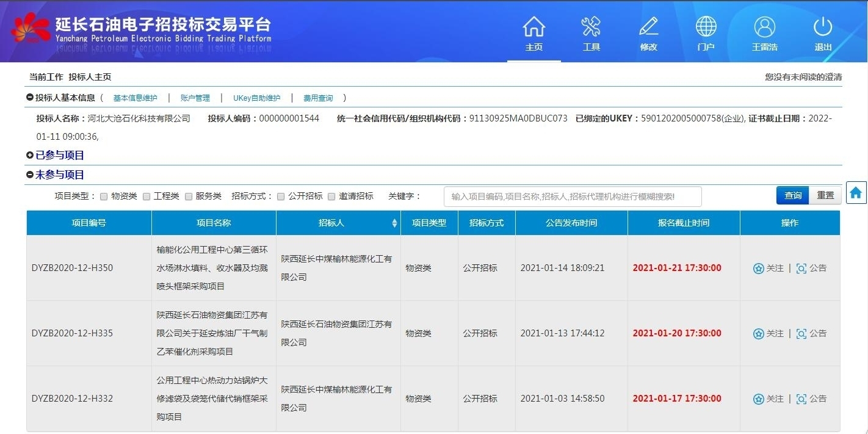Image resolution: width=868 pixels, height=434 pixels.
Task: Check the 工程类 project type box
Action: point(146,197)
